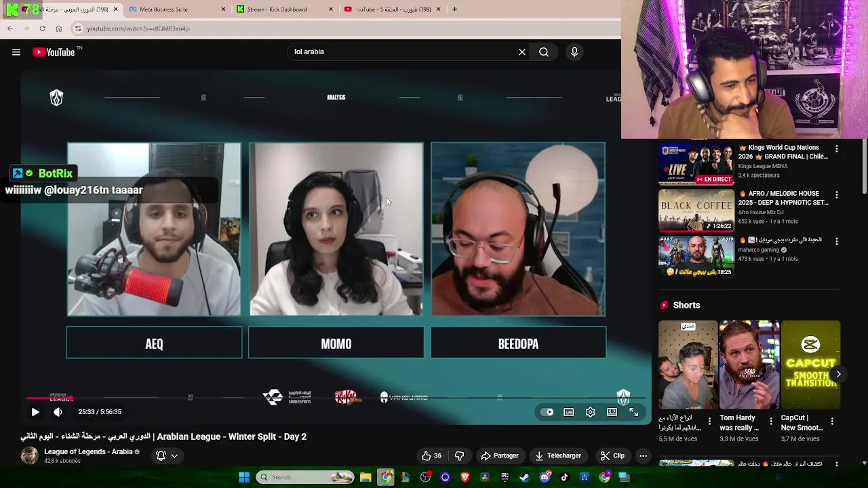Open more actions three-dot menu under video
The width and height of the screenshot is (868, 488).
pos(643,456)
